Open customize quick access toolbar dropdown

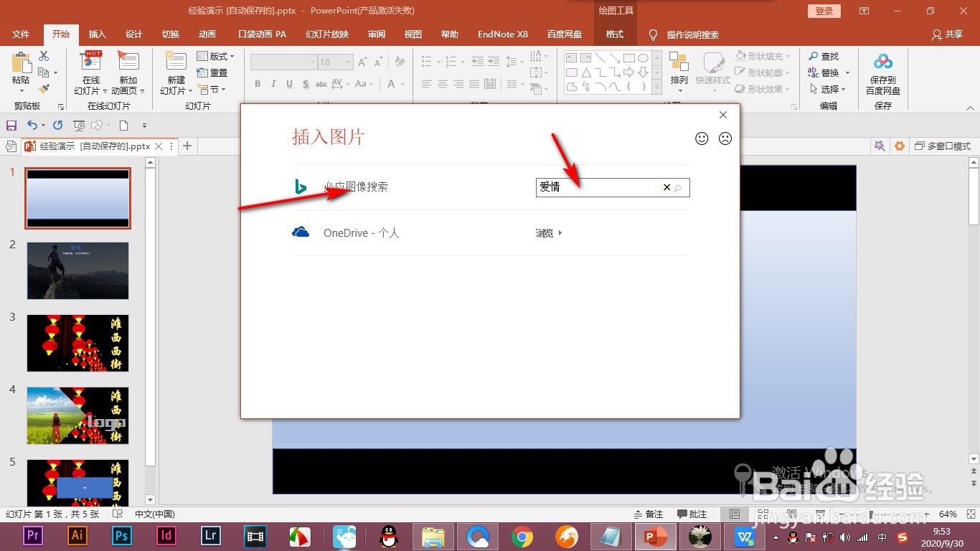pyautogui.click(x=144, y=126)
